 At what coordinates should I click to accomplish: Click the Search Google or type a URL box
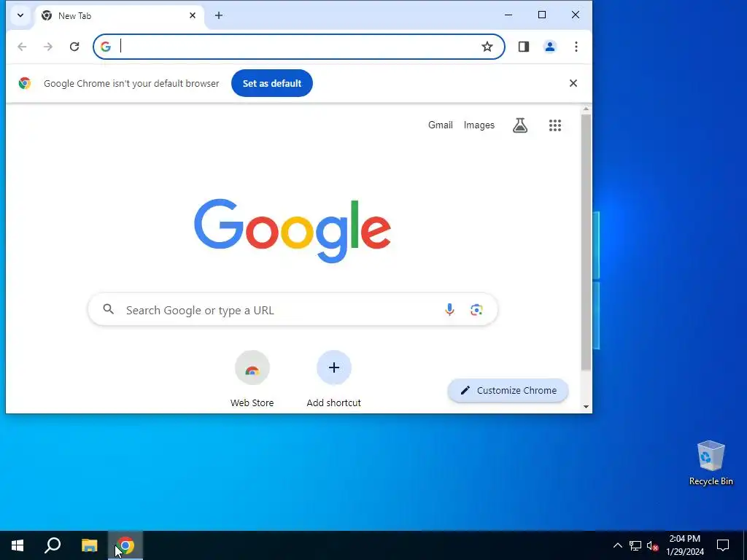click(x=293, y=310)
